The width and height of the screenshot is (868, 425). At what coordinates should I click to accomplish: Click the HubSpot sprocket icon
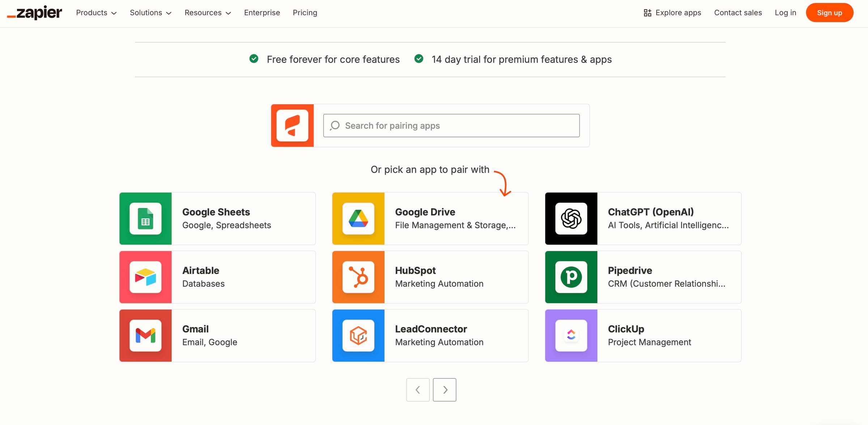click(358, 277)
